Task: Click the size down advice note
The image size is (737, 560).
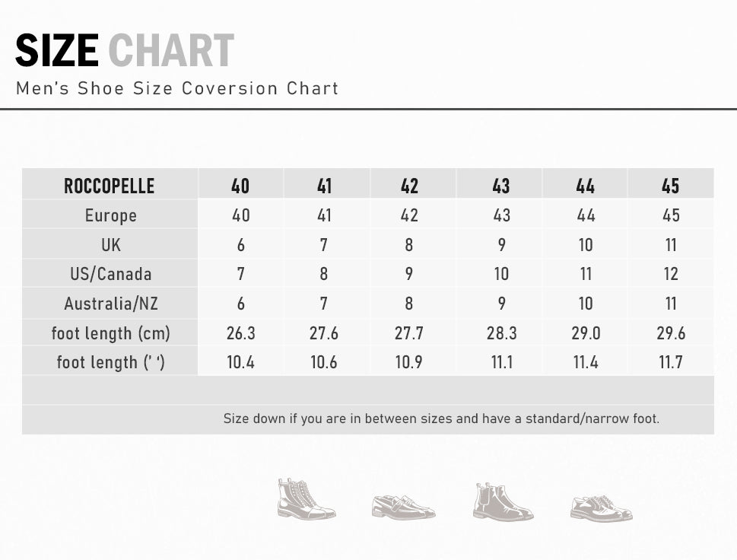Action: [x=441, y=418]
